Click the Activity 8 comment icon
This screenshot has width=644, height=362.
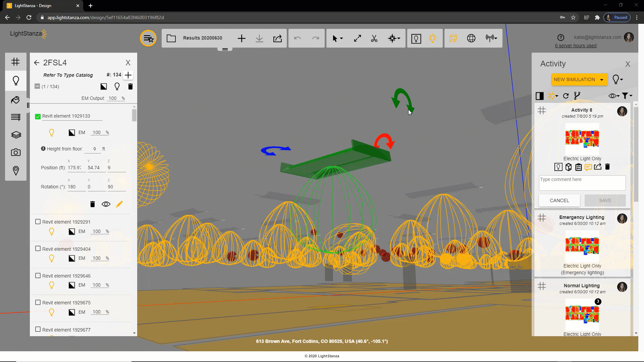[x=588, y=167]
